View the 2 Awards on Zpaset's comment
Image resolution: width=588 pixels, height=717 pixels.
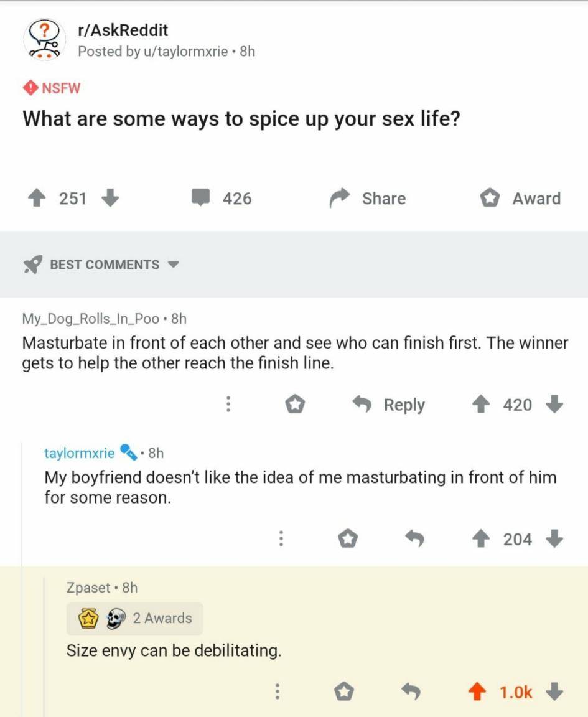point(135,618)
